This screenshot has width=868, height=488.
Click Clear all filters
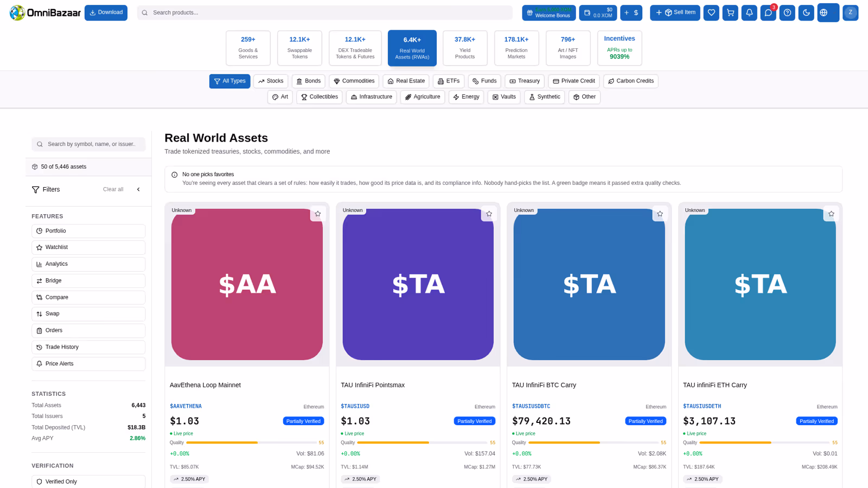(x=113, y=189)
